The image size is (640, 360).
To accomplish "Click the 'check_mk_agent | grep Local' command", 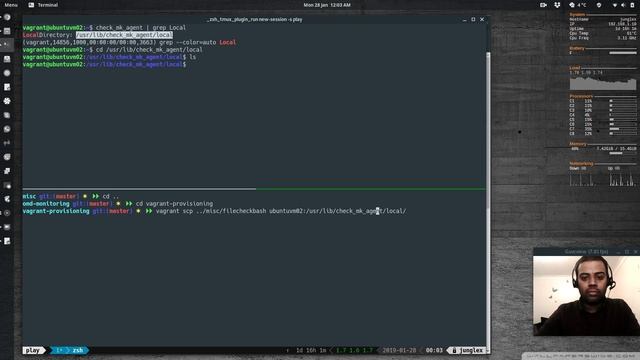I will coord(140,27).
